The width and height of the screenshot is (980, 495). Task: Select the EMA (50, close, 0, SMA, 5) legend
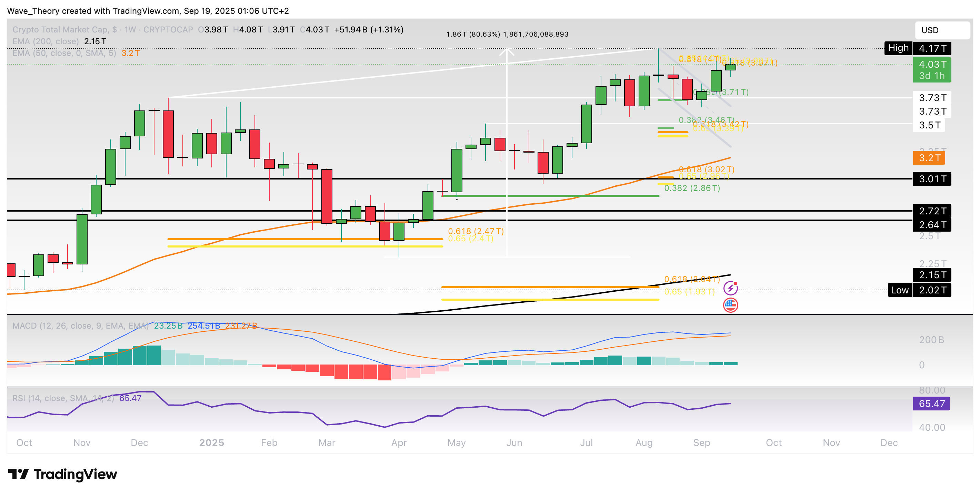pyautogui.click(x=64, y=53)
